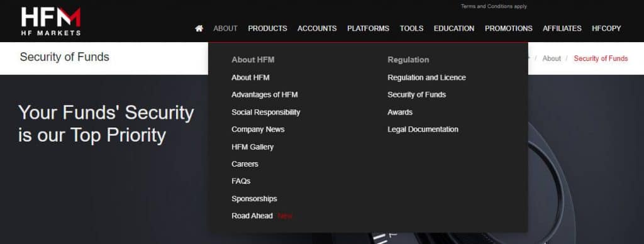The height and width of the screenshot is (244, 644).
Task: Click the Regulation column heading
Action: [x=408, y=60]
